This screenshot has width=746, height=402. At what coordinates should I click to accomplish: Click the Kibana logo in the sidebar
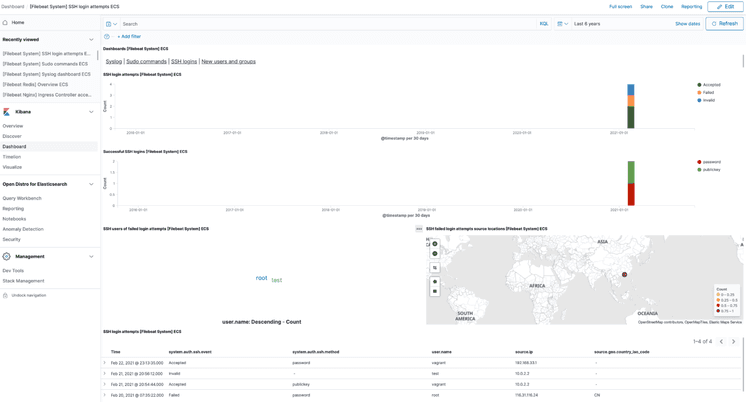(7, 112)
